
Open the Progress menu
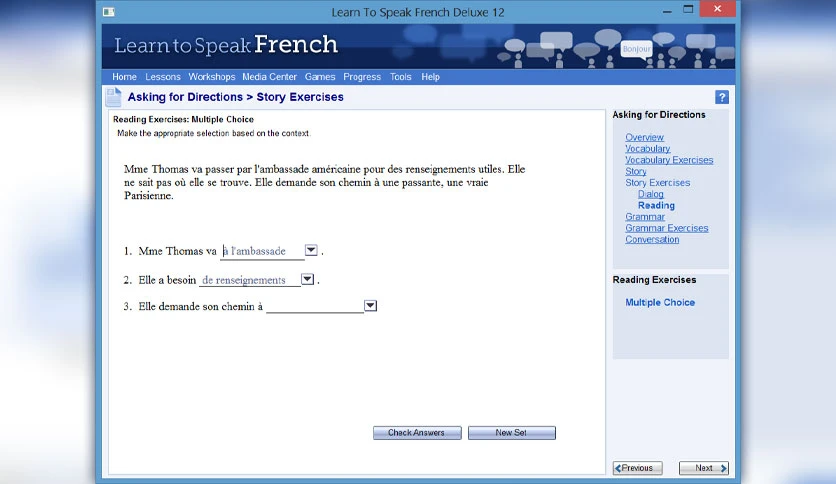coord(362,77)
